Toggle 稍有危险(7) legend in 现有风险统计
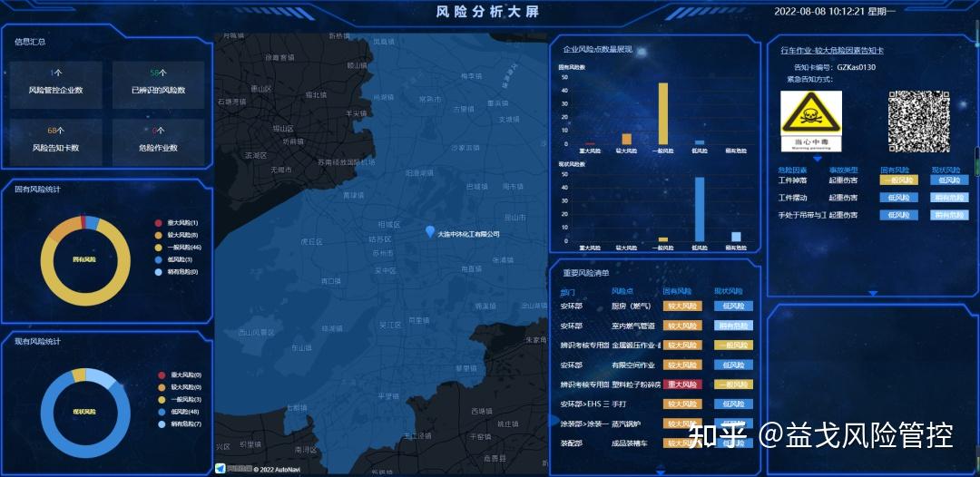 coord(179,423)
